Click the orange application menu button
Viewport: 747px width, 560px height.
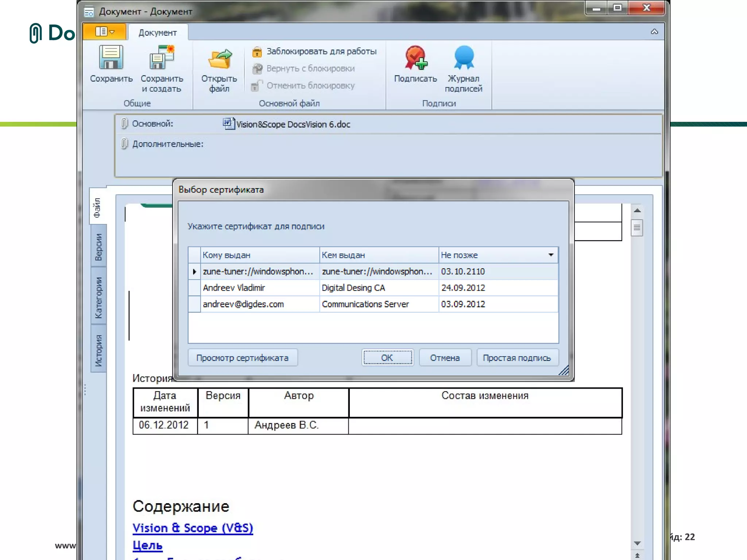105,32
